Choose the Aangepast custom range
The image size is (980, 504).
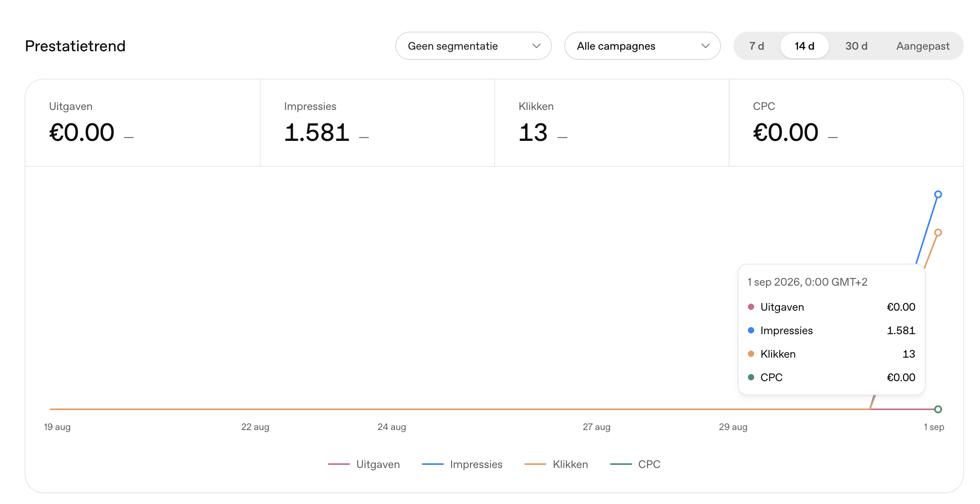click(x=923, y=46)
